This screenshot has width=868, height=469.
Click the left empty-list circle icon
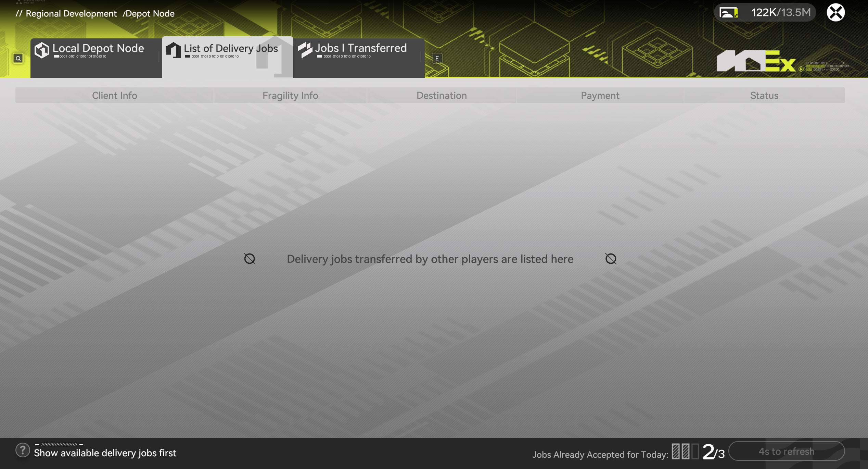tap(250, 259)
